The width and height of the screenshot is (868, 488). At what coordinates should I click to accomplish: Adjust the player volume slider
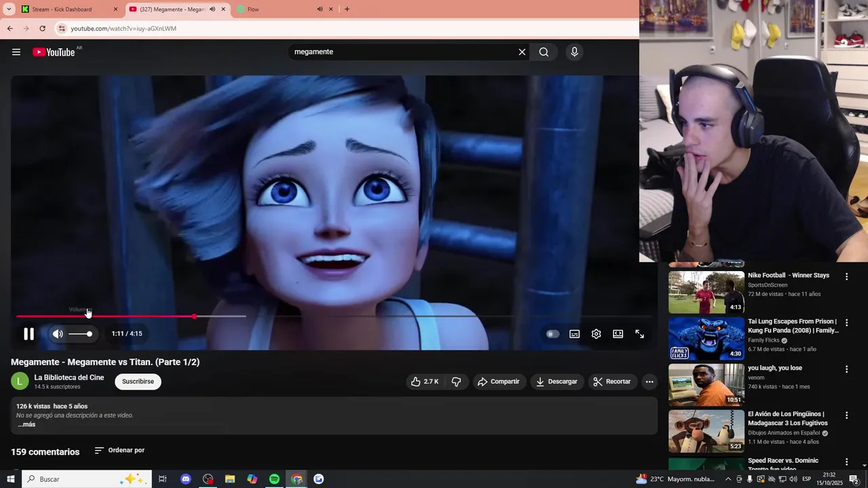[80, 333]
